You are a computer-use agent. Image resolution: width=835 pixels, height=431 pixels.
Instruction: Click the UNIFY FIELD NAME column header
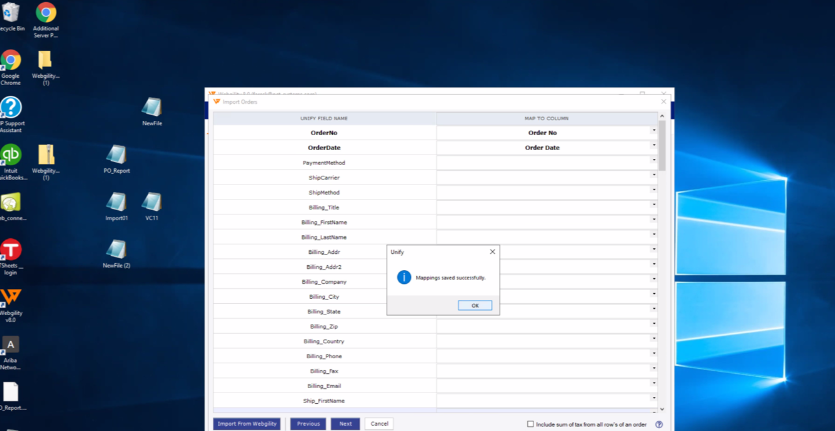coord(324,118)
